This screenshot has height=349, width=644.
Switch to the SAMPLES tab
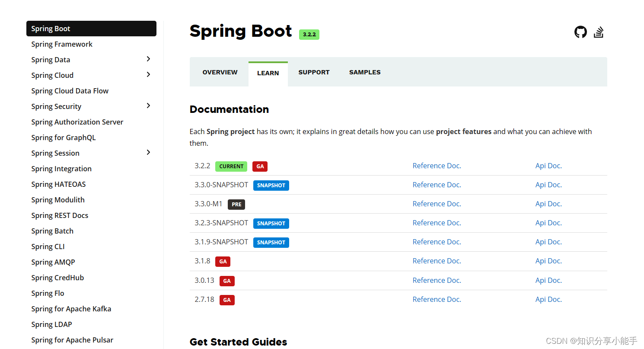(x=365, y=72)
